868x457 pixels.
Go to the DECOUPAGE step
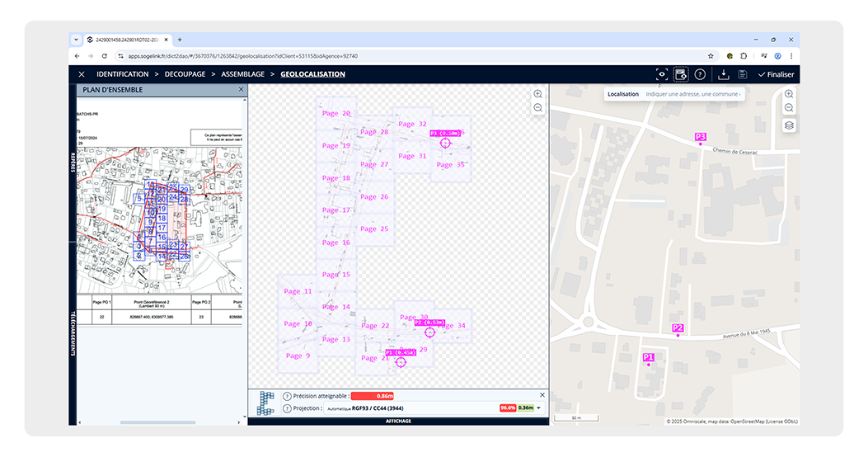[x=185, y=74]
